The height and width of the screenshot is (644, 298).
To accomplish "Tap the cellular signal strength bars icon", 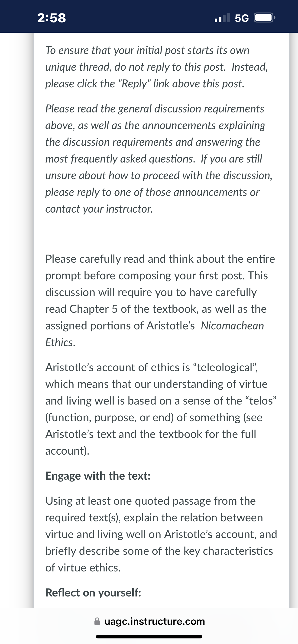I will coord(222,18).
